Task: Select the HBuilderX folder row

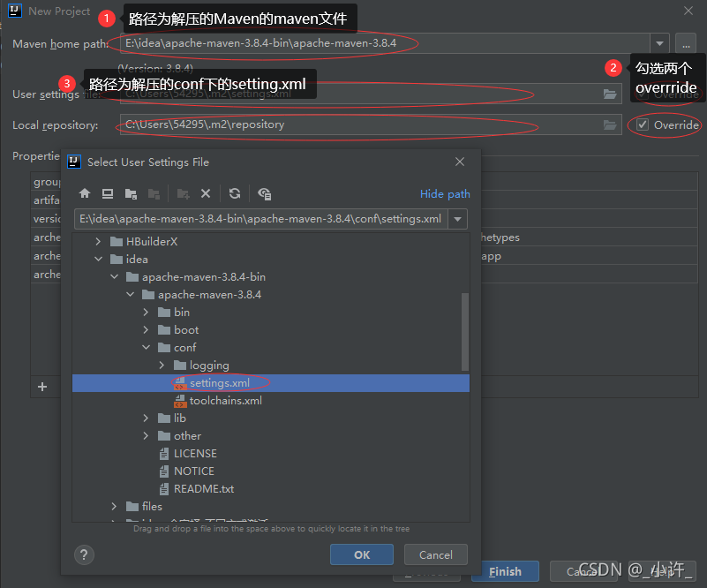Action: tap(271, 242)
